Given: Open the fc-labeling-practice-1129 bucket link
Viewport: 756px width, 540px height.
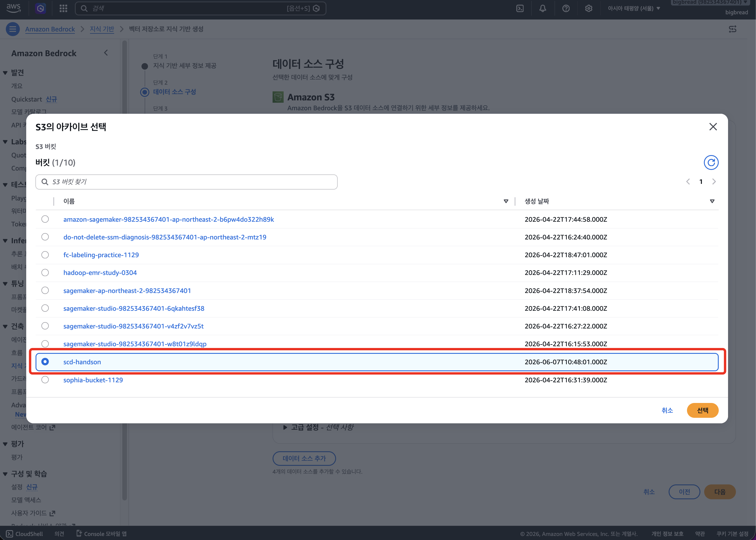Looking at the screenshot, I should click(101, 255).
